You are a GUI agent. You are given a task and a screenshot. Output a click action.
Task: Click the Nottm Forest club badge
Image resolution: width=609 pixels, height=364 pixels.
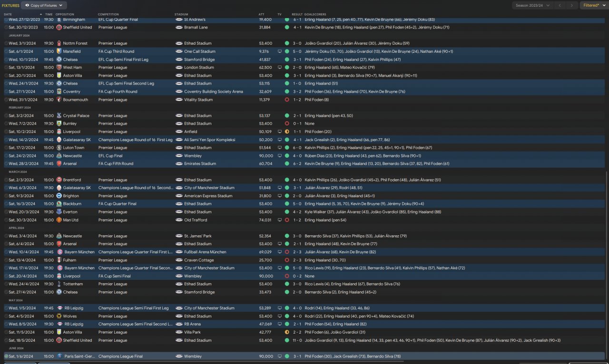coord(59,43)
